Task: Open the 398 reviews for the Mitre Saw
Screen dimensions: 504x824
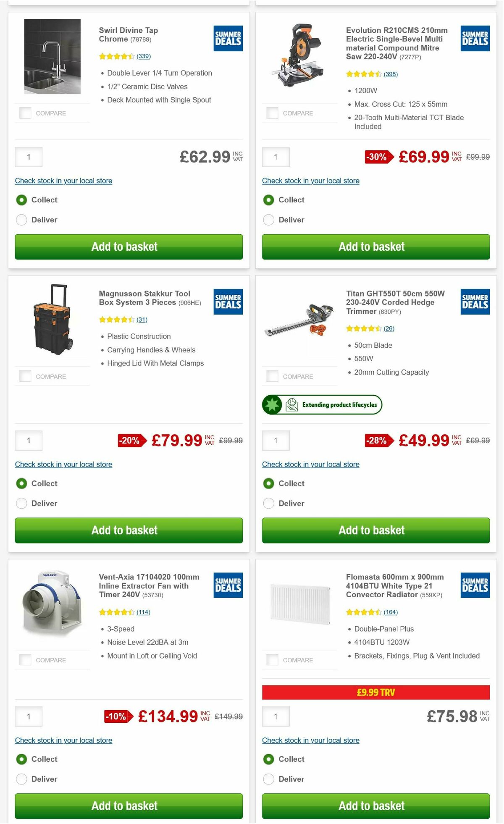Action: 391,74
